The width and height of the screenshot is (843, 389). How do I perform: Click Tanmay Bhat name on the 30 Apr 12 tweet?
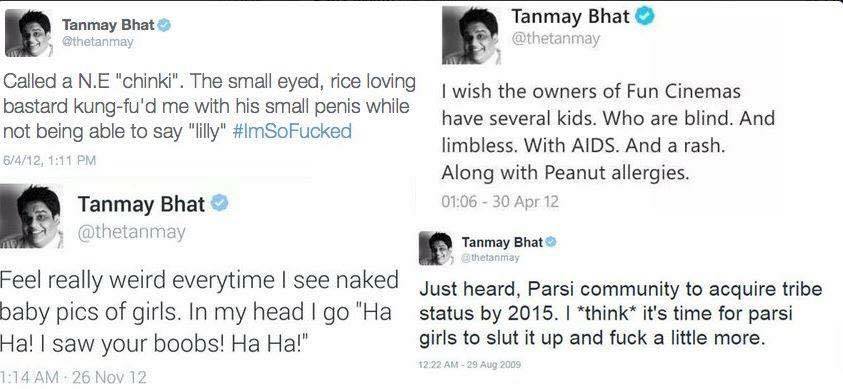tap(570, 17)
